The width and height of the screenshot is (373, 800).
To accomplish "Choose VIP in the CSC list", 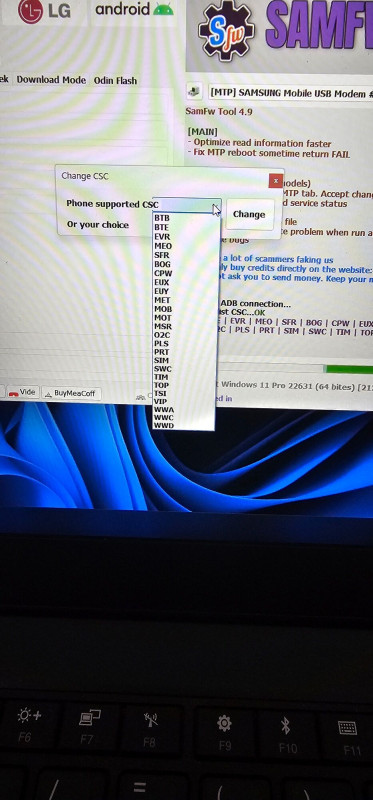I will (161, 401).
